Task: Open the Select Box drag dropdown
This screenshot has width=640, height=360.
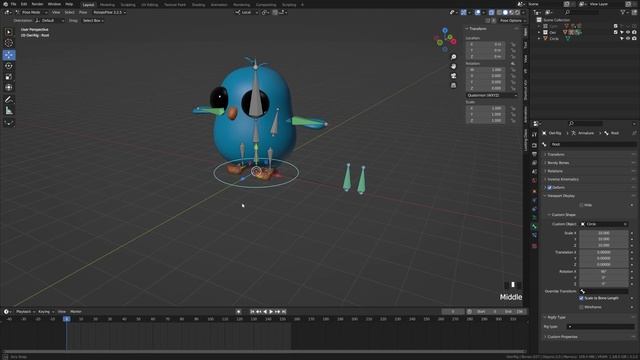Action: click(93, 20)
